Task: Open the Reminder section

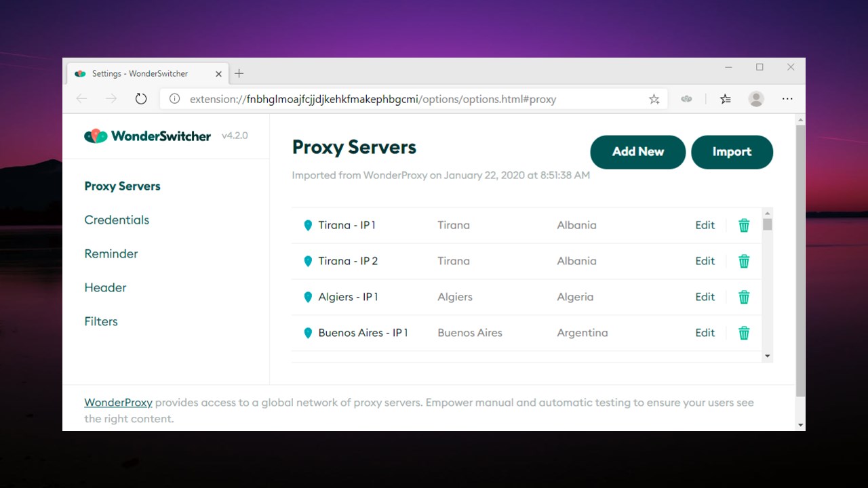Action: coord(111,254)
